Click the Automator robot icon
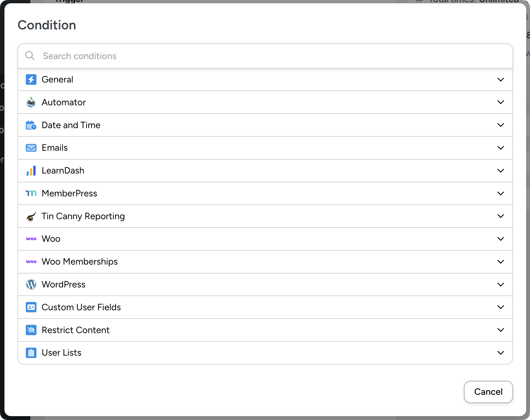 pos(31,102)
